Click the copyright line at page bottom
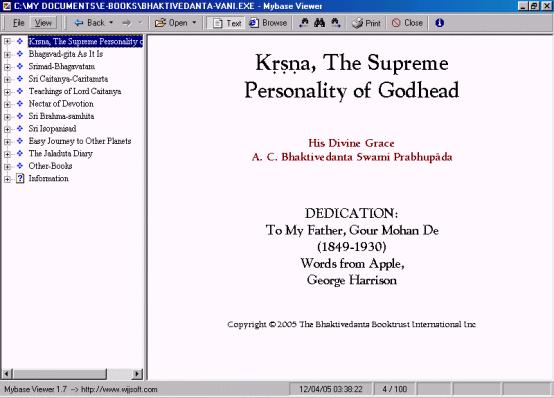The height and width of the screenshot is (398, 554). point(352,324)
